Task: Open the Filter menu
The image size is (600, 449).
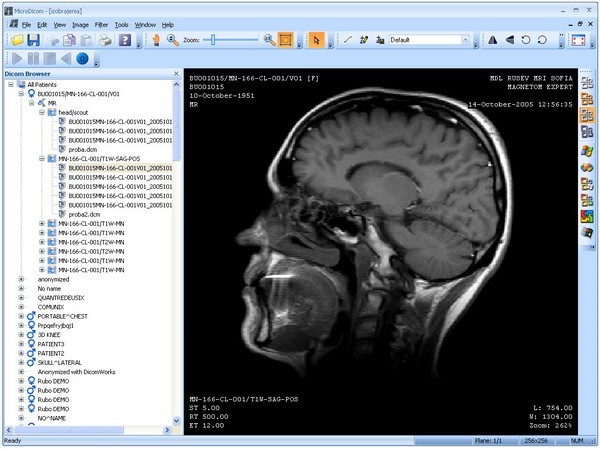Action: click(x=101, y=25)
